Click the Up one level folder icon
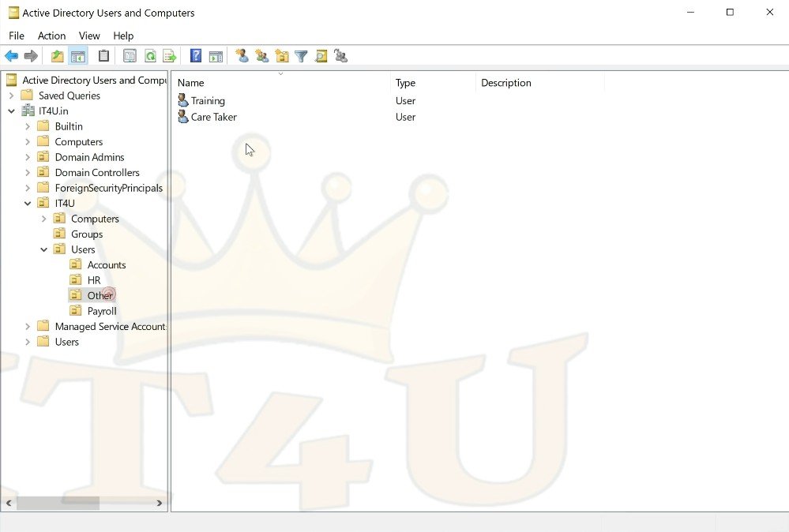Viewport: 789px width, 532px height. pyautogui.click(x=57, y=56)
